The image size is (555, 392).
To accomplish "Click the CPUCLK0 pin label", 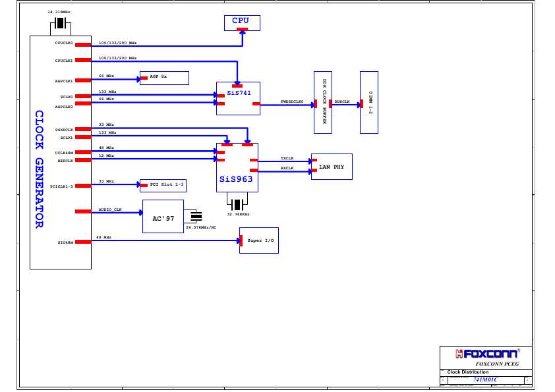I will 64,43.
